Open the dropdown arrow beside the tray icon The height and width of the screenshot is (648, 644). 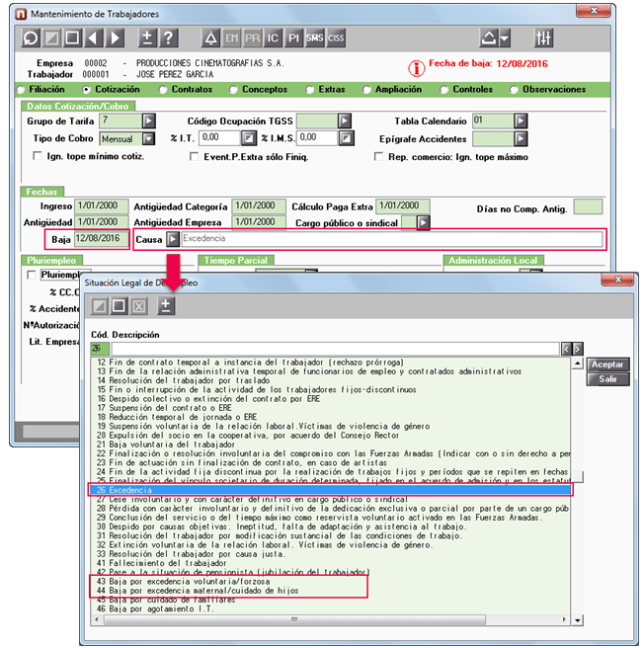(x=505, y=38)
